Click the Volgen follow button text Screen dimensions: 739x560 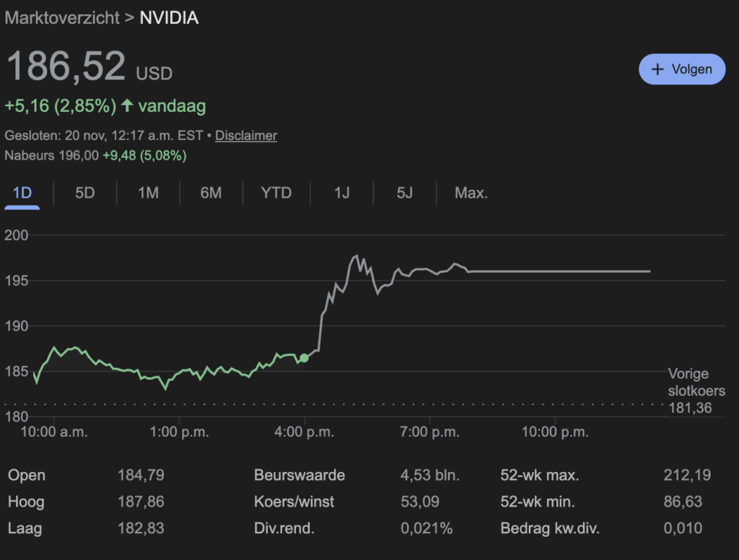click(691, 69)
